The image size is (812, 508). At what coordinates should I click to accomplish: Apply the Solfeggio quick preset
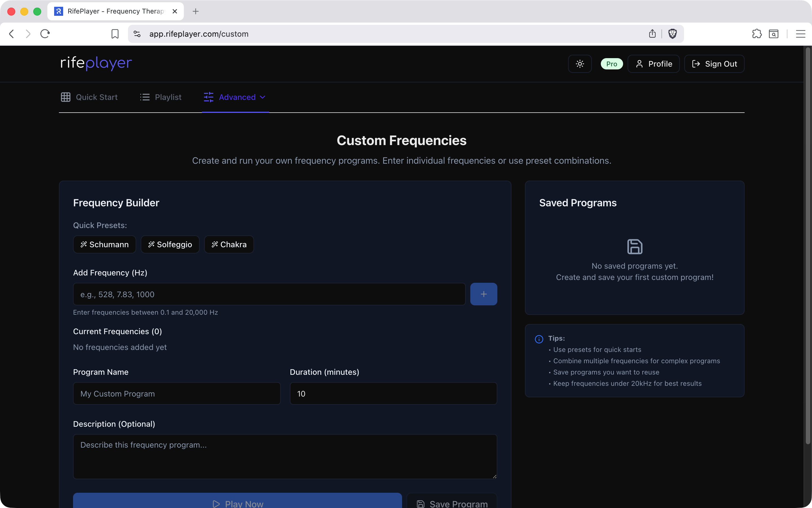[170, 244]
